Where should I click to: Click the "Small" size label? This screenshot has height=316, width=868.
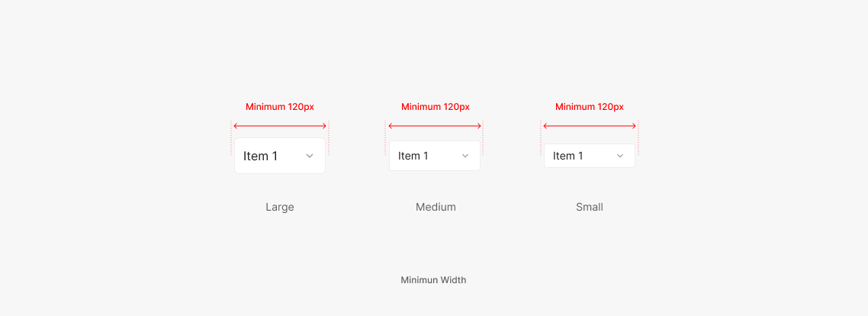pos(590,207)
